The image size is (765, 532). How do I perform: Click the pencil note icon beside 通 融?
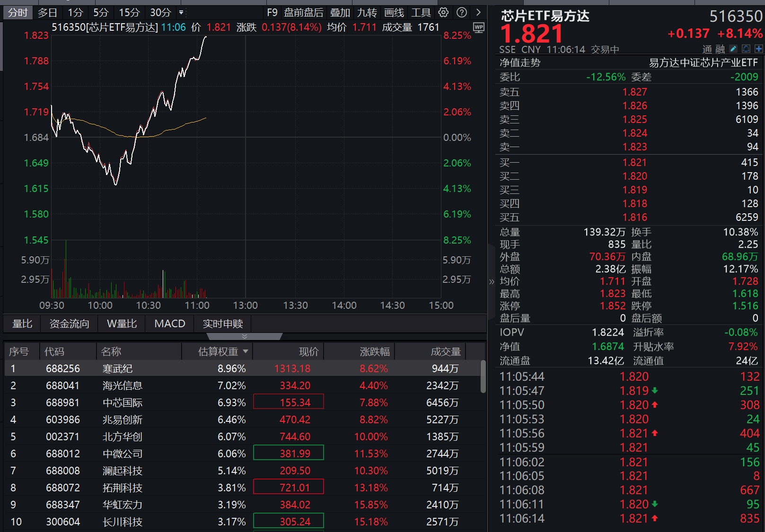click(733, 49)
